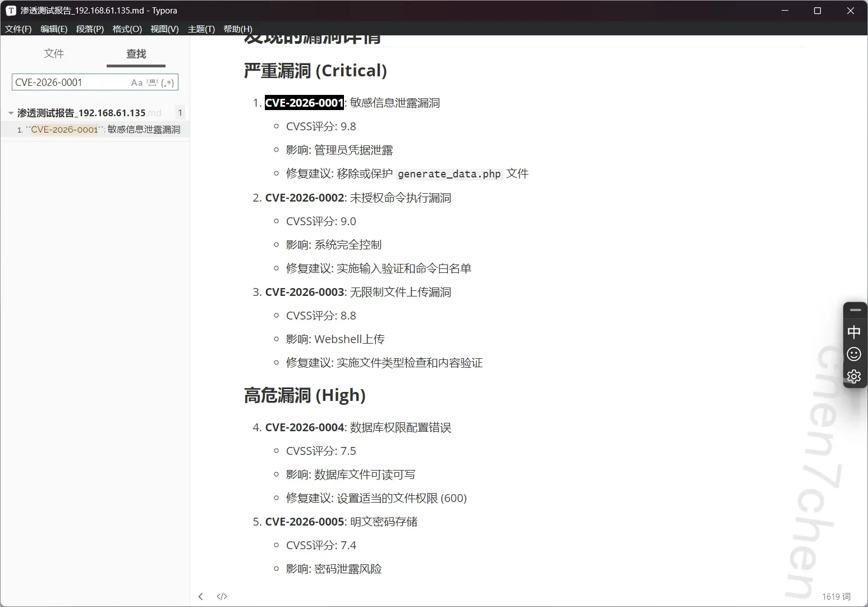Click the generate_data.php inline code

click(x=449, y=174)
